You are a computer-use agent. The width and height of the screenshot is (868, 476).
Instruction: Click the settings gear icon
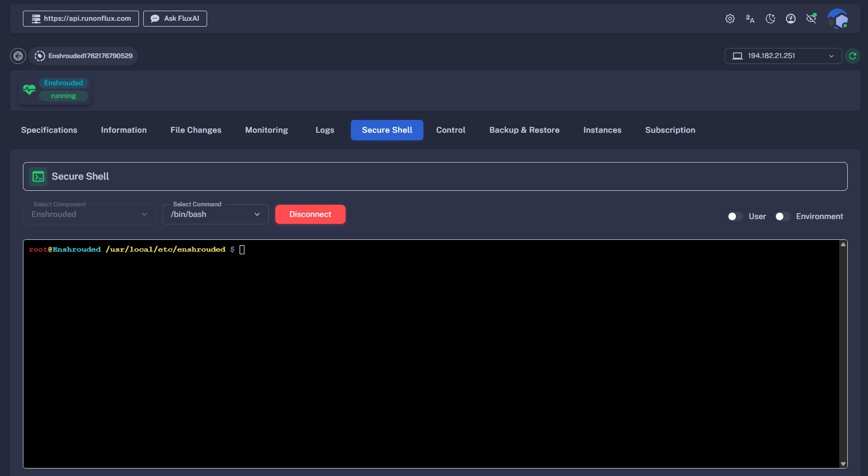(730, 19)
